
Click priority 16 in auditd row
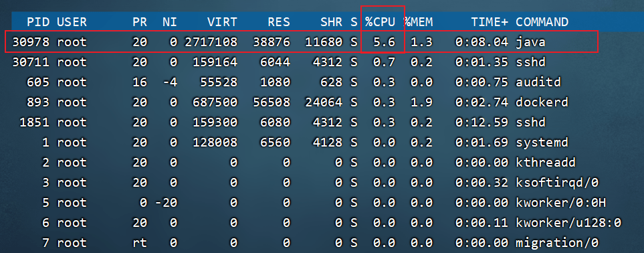pos(140,82)
